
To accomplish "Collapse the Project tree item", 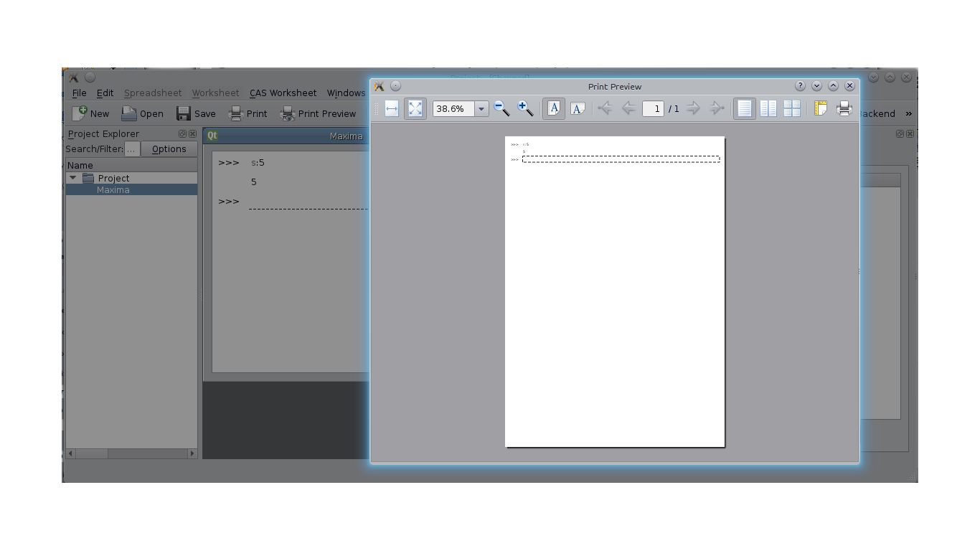I will pyautogui.click(x=72, y=177).
